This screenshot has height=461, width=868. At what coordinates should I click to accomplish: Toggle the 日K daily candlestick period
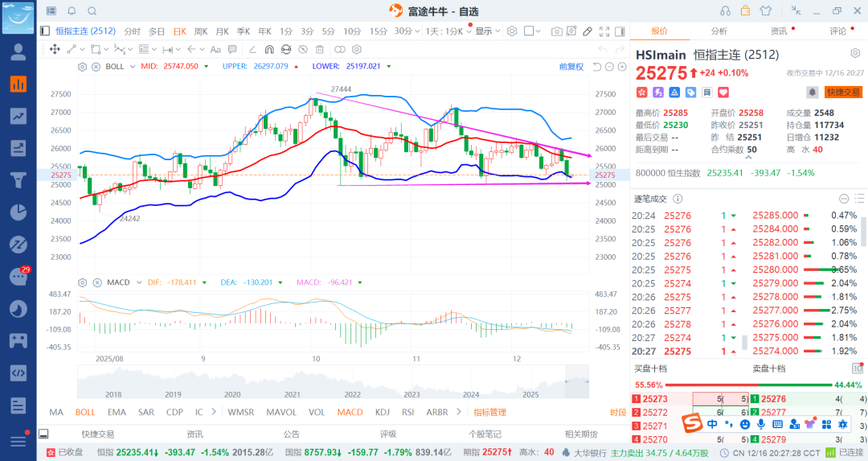pos(179,31)
